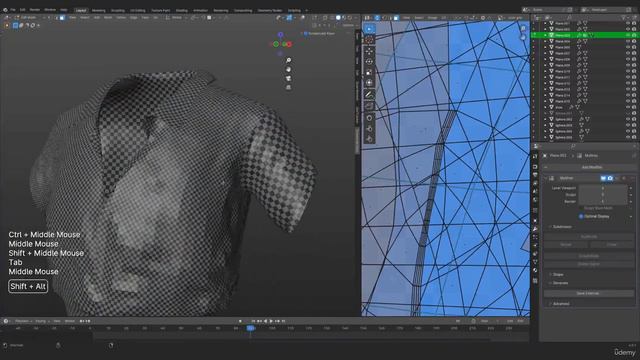The width and height of the screenshot is (640, 360).
Task: Expand the Shape panel in Multires modifier
Action: click(557, 275)
